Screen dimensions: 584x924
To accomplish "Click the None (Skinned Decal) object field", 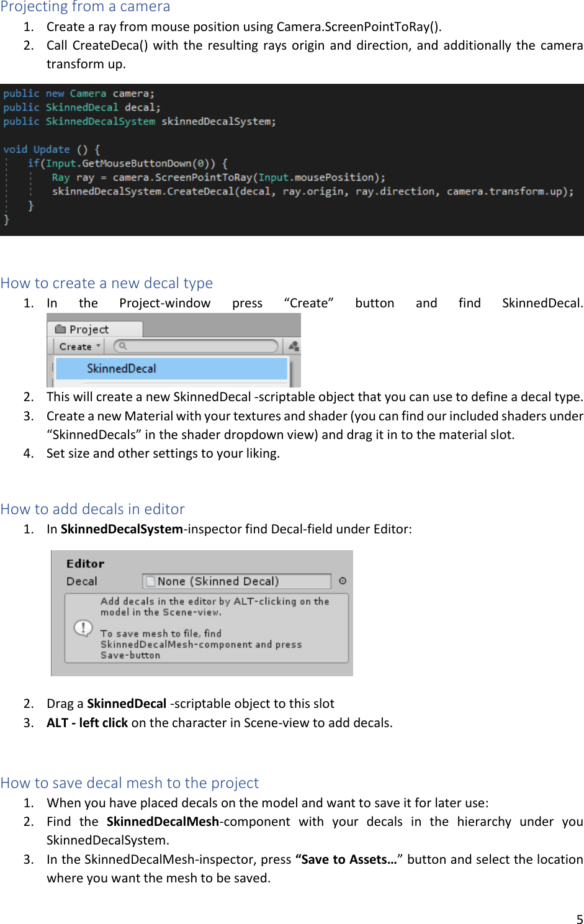I will [x=236, y=581].
